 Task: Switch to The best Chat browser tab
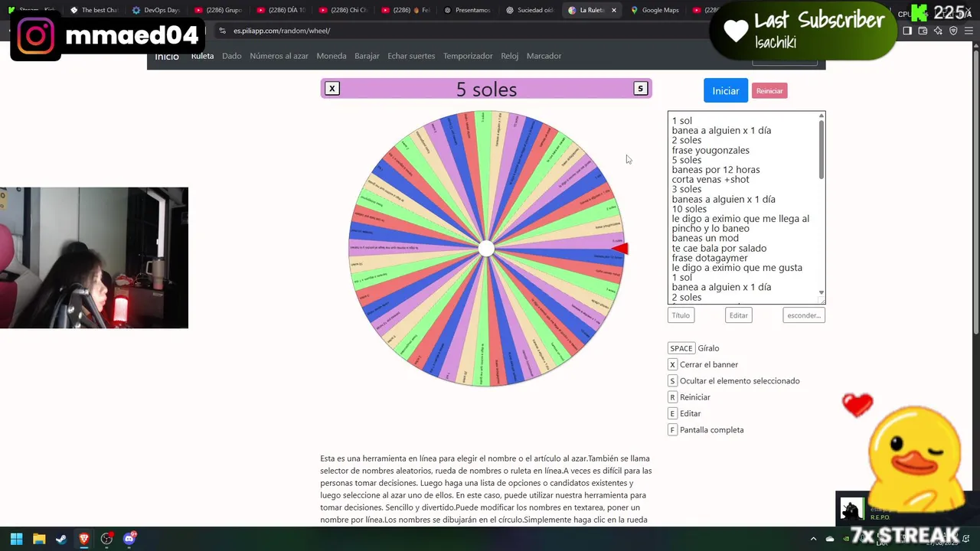click(x=93, y=10)
